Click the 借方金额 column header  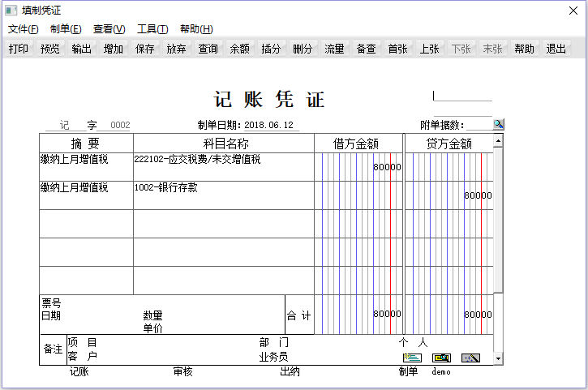pos(358,144)
